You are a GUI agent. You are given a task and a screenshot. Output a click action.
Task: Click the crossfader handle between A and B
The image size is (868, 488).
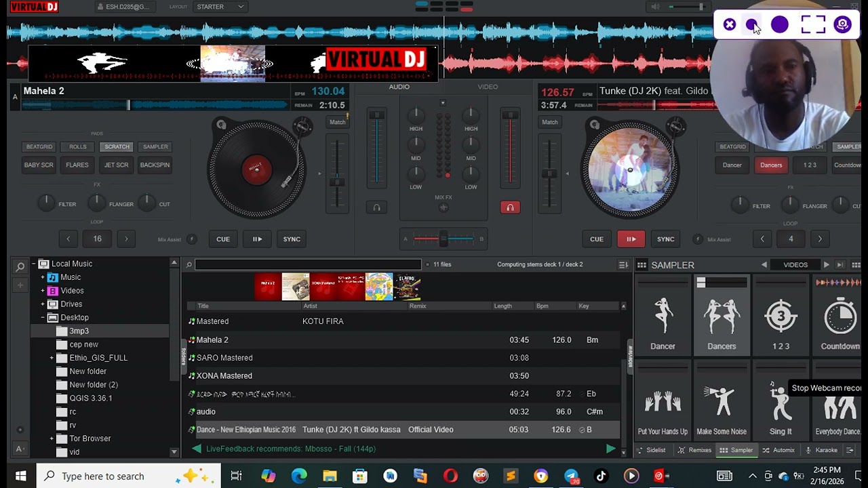point(443,239)
